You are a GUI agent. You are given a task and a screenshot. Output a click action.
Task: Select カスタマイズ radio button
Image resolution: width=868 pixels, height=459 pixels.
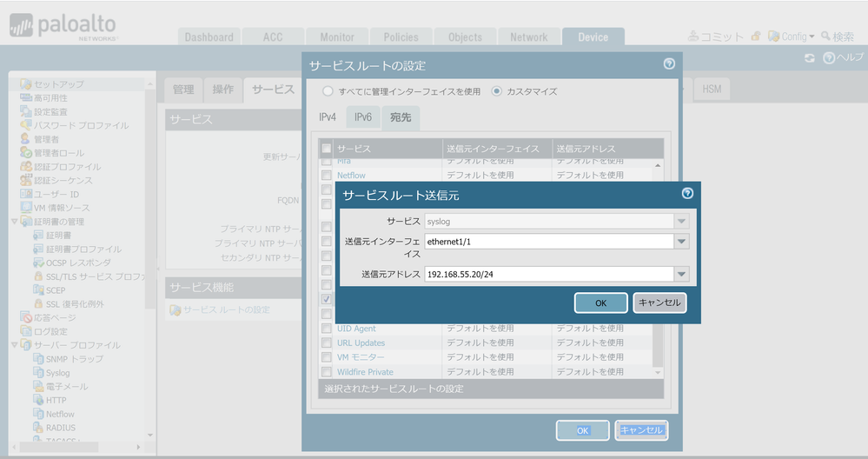click(x=497, y=91)
